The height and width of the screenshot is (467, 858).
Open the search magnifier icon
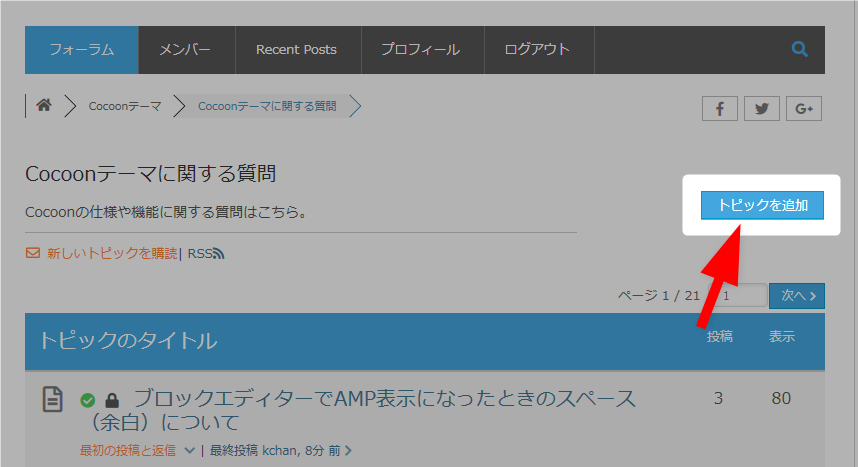tap(799, 49)
